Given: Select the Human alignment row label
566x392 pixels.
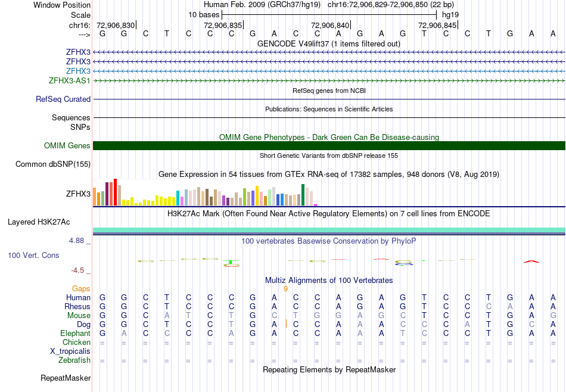Looking at the screenshot, I should (78, 298).
